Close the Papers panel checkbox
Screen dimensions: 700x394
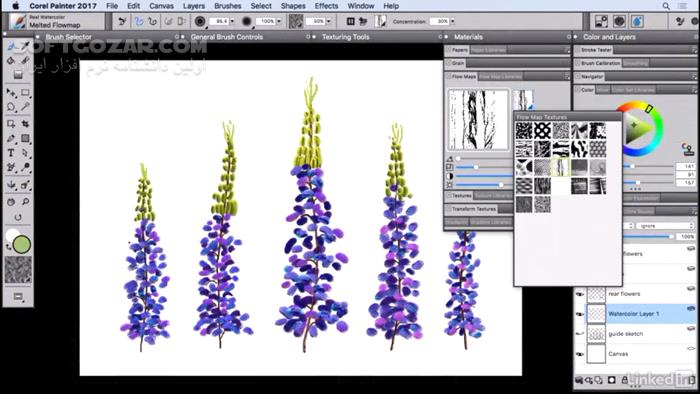tap(449, 50)
